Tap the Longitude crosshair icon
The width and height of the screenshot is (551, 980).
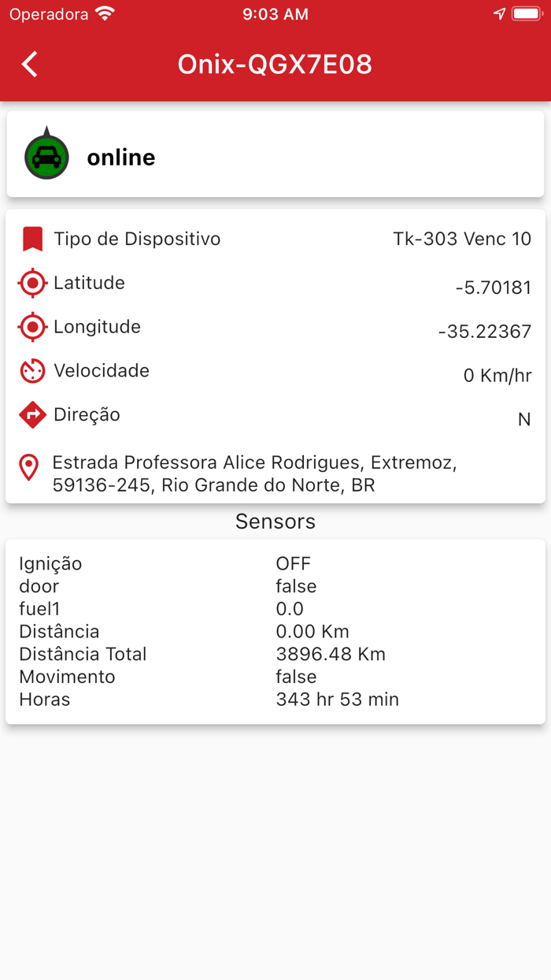[32, 327]
